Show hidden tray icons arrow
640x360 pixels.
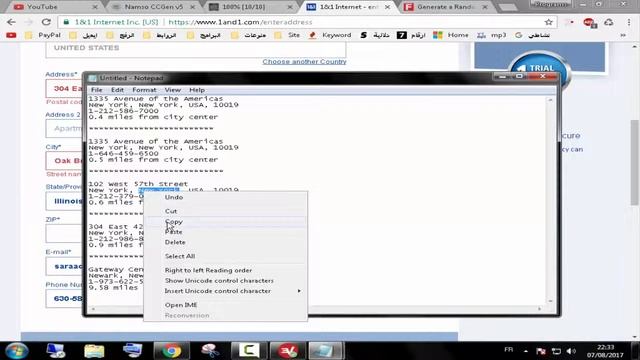(x=526, y=351)
